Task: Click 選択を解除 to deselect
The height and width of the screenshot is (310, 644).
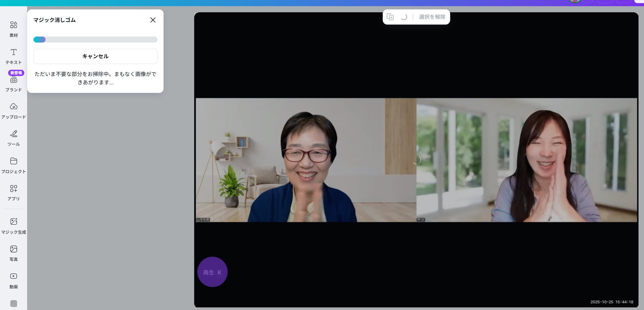Action: pos(432,17)
